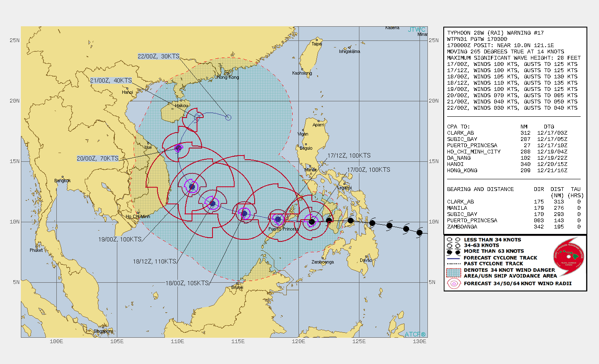Click the '115E' longitude axis label
This screenshot has width=599, height=364.
click(x=238, y=341)
